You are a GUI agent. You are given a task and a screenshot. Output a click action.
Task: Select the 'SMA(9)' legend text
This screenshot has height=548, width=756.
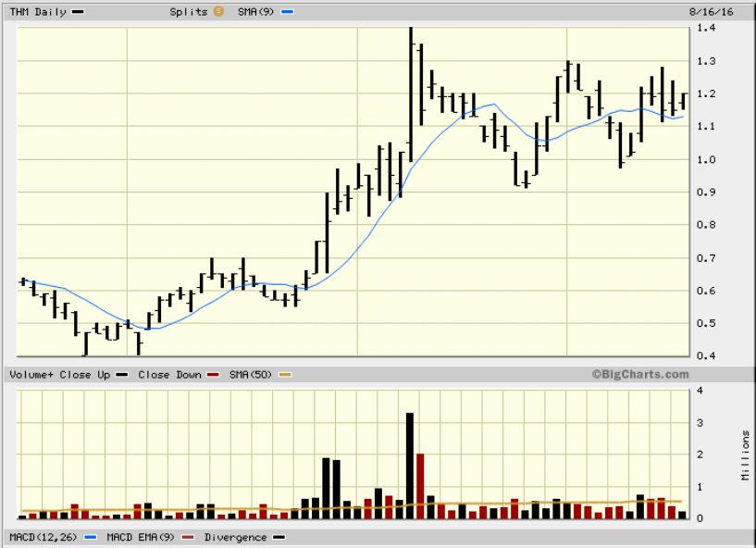click(255, 12)
